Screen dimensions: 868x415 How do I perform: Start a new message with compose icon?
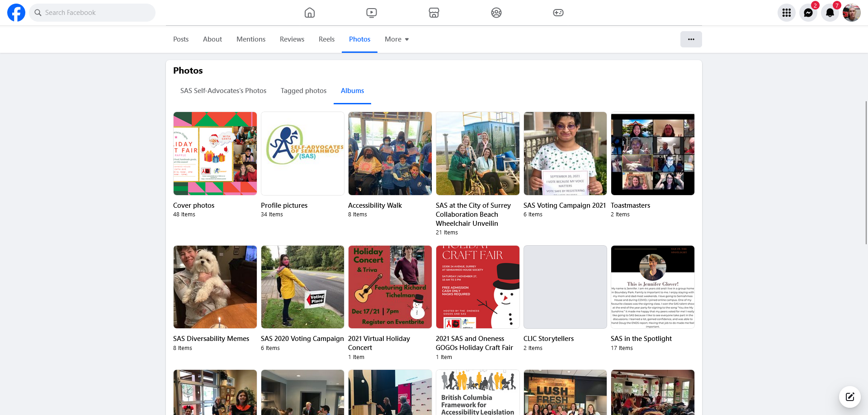click(850, 397)
